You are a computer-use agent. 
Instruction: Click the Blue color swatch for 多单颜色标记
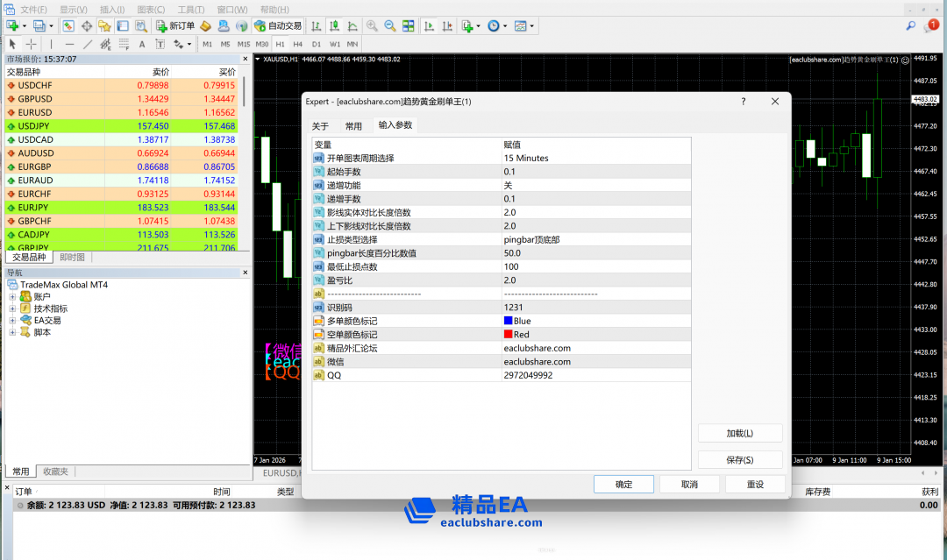509,321
